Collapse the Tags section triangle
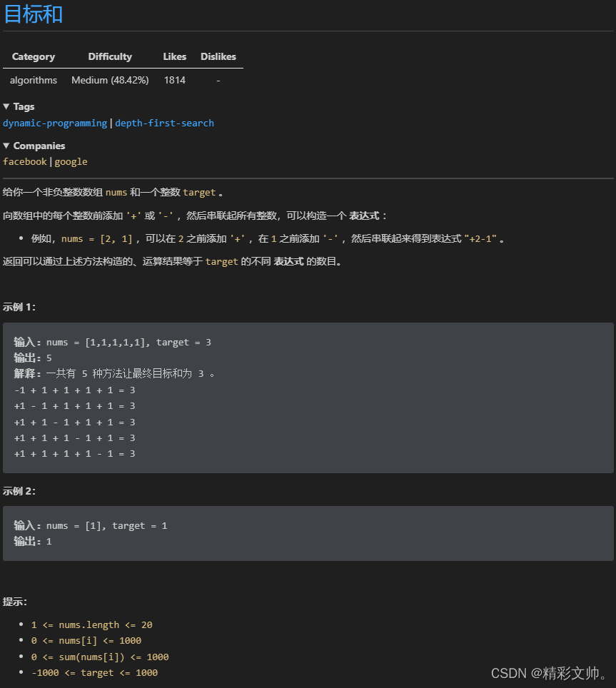Image resolution: width=616 pixels, height=688 pixels. tap(6, 106)
